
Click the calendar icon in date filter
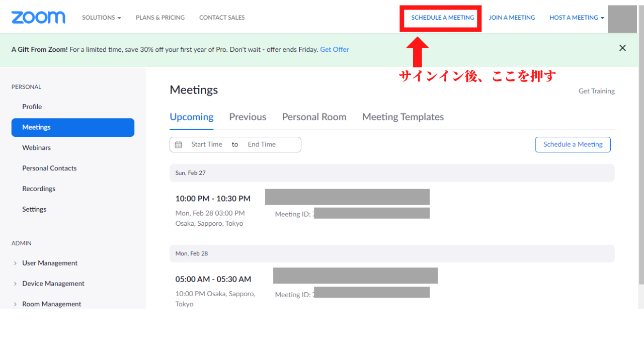pyautogui.click(x=178, y=145)
